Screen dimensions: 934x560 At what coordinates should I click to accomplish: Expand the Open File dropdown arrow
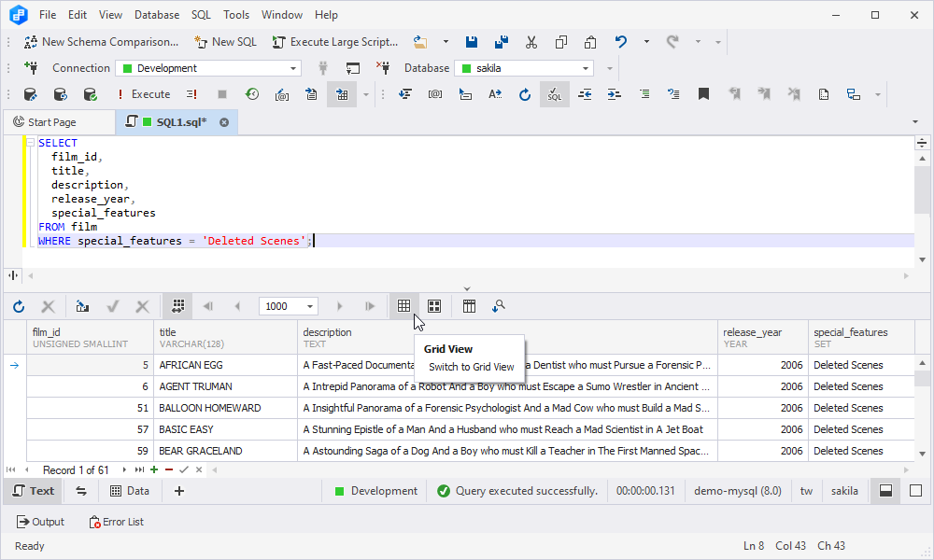(x=446, y=42)
